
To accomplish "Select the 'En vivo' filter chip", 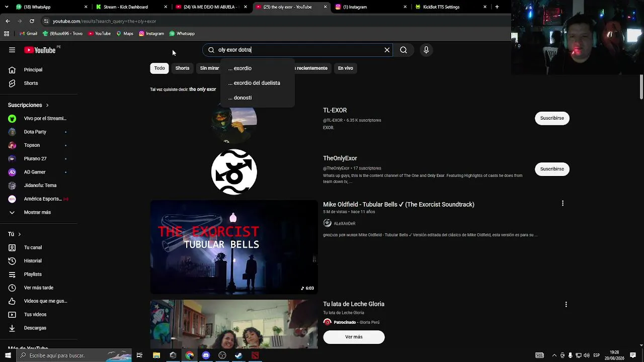I will 346,68.
